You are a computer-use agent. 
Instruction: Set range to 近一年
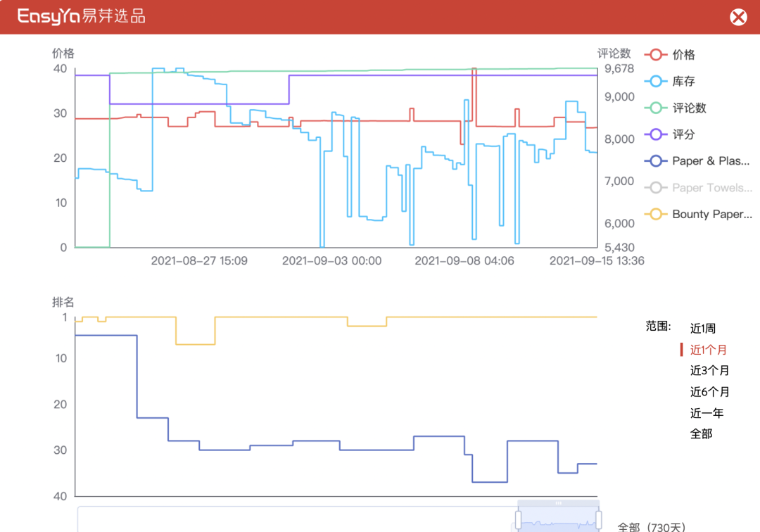click(x=707, y=413)
